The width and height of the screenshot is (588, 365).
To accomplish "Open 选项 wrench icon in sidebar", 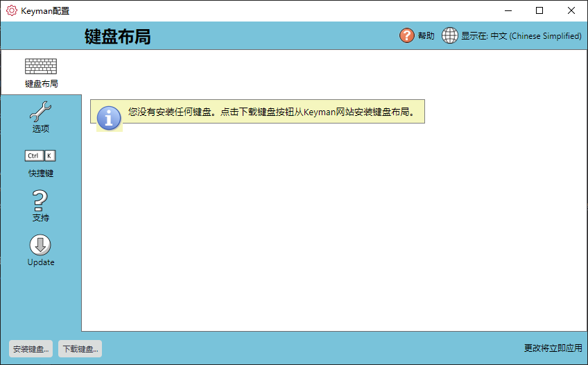I will pyautogui.click(x=40, y=112).
